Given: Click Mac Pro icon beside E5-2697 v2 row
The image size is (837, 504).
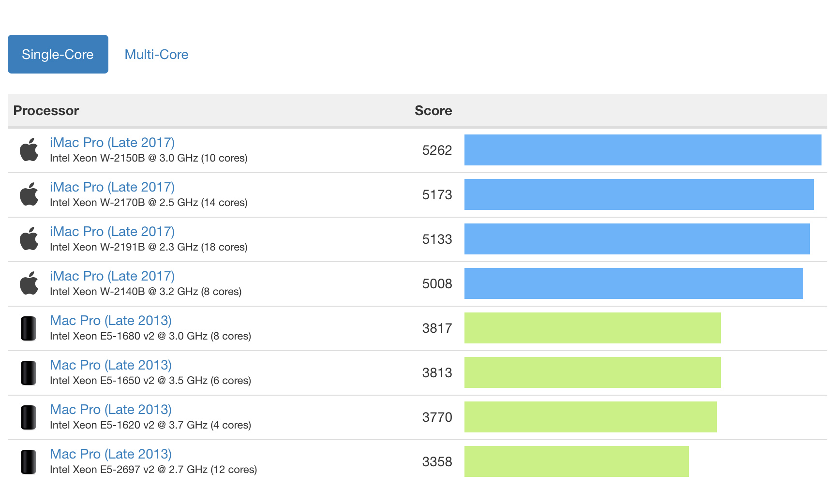Looking at the screenshot, I should pyautogui.click(x=29, y=462).
